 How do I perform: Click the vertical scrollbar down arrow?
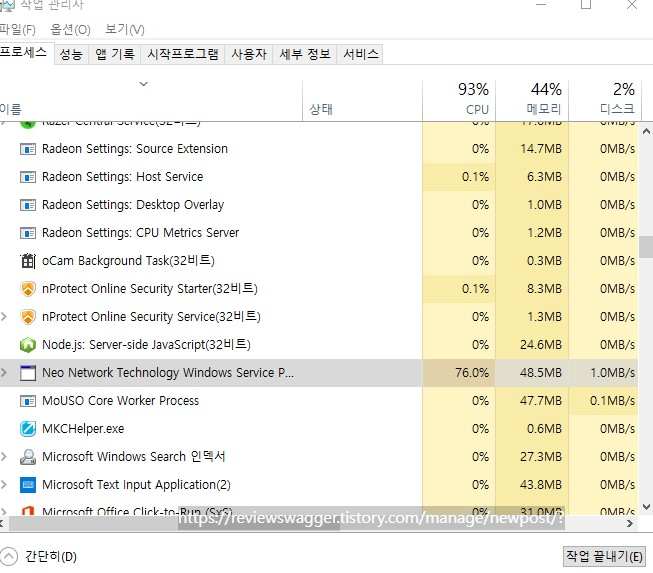646,507
